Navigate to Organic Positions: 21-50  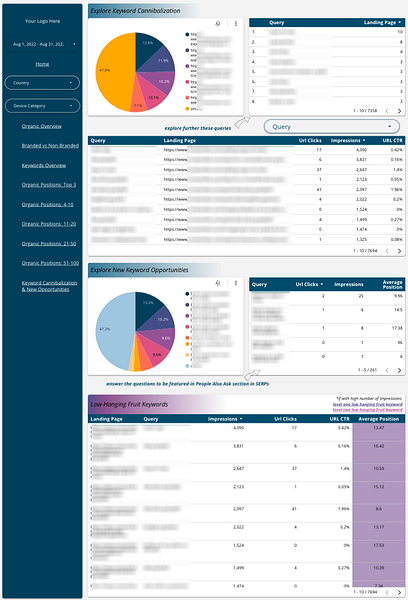tap(49, 244)
